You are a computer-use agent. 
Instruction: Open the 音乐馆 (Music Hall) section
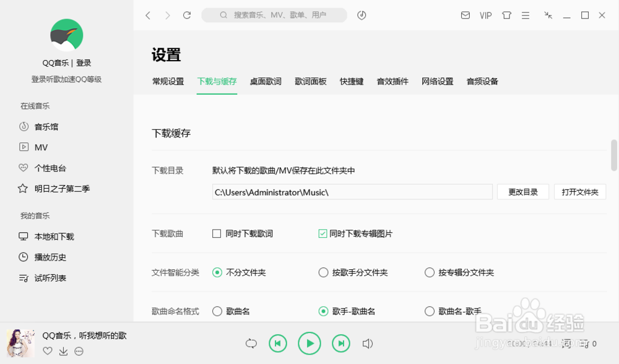coord(39,126)
